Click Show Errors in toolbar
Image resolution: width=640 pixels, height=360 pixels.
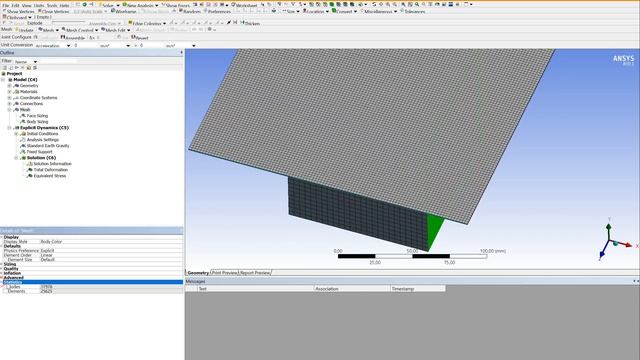tap(176, 5)
